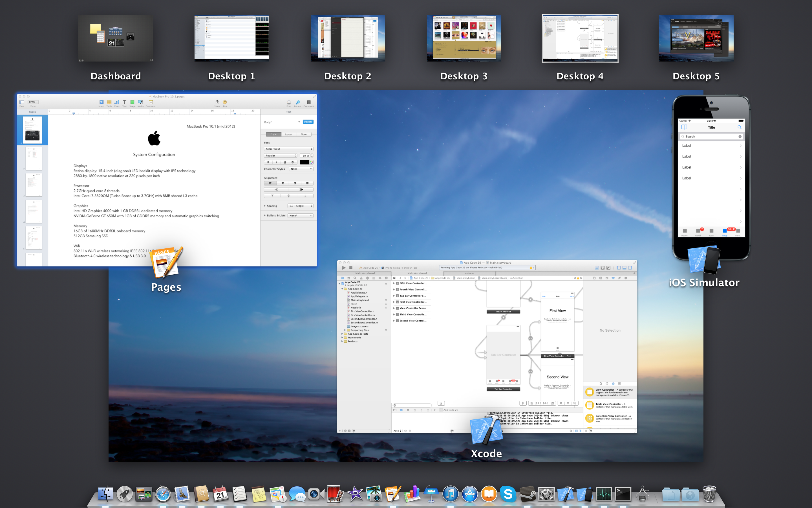
Task: Click the Shape icon in Pages toolbar
Action: click(x=132, y=102)
